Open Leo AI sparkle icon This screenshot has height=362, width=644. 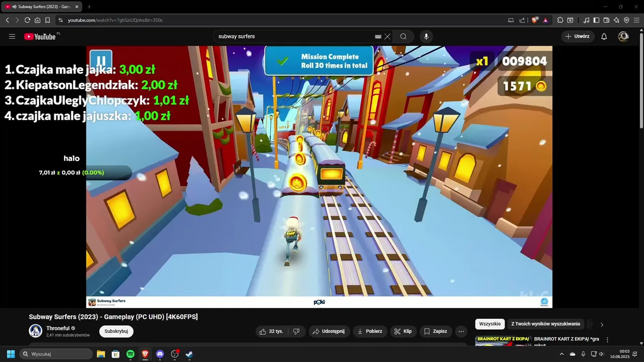click(x=616, y=20)
